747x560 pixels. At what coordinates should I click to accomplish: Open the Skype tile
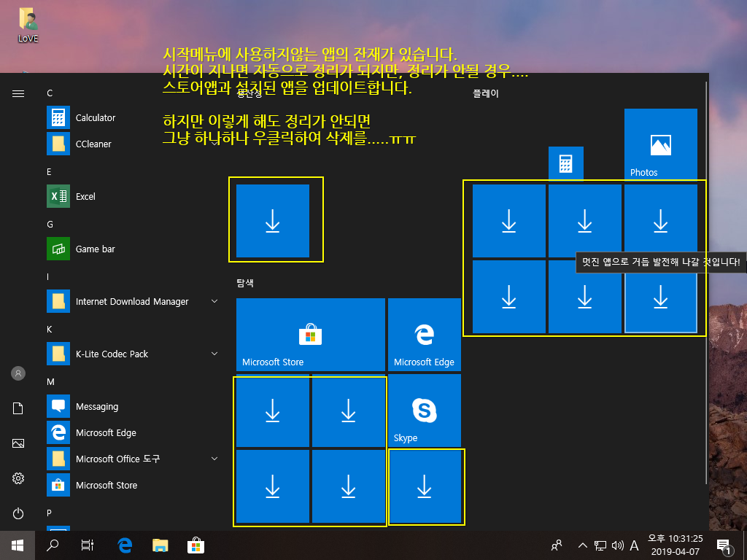pos(425,411)
